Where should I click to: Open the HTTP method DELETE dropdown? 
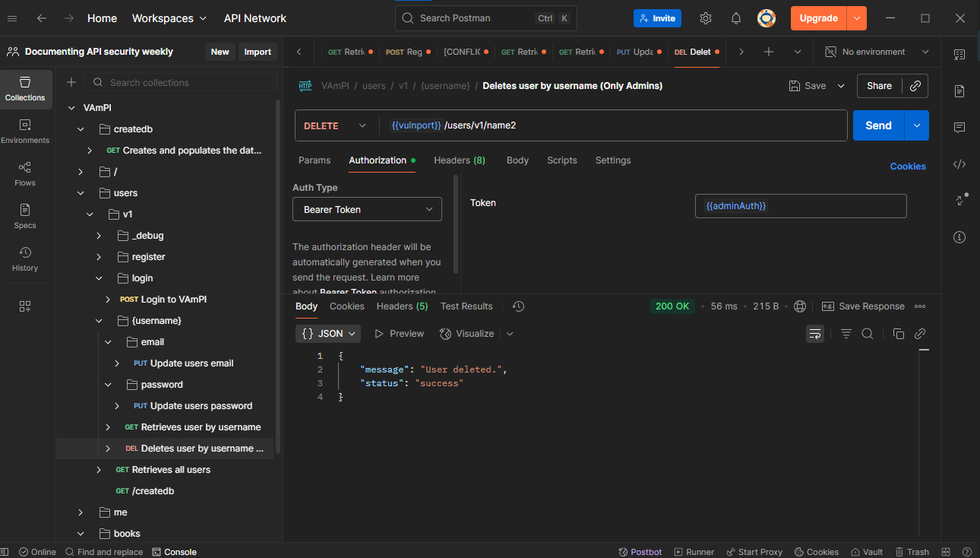click(335, 125)
